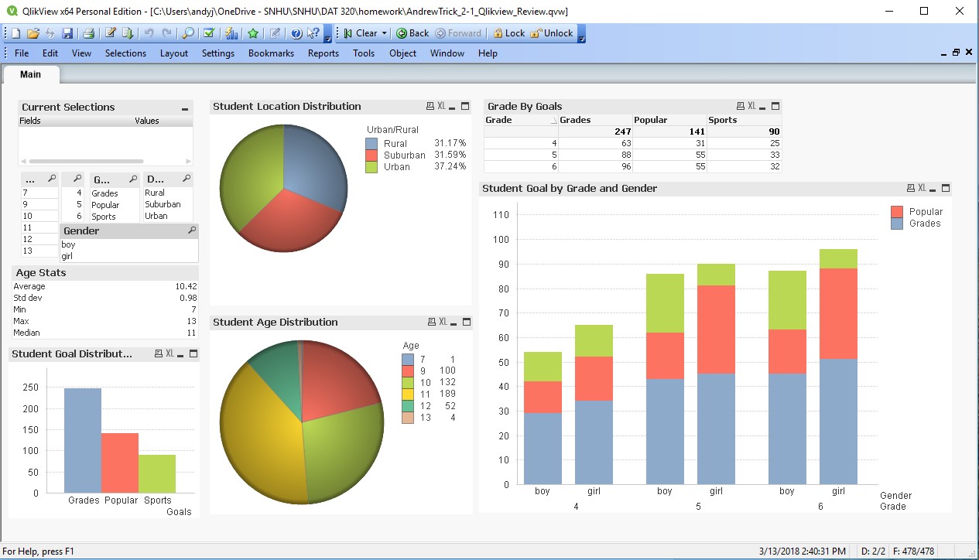
Task: Select 'Popular' in the goals list box
Action: 105,205
